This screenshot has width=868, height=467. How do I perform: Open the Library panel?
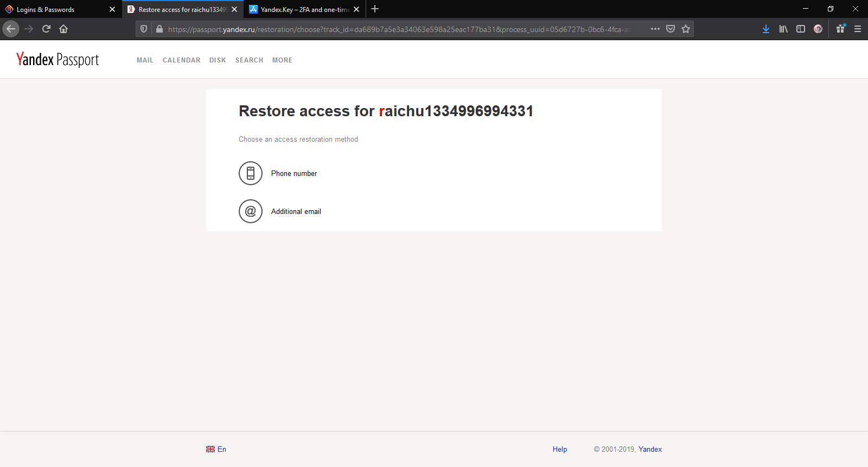783,29
